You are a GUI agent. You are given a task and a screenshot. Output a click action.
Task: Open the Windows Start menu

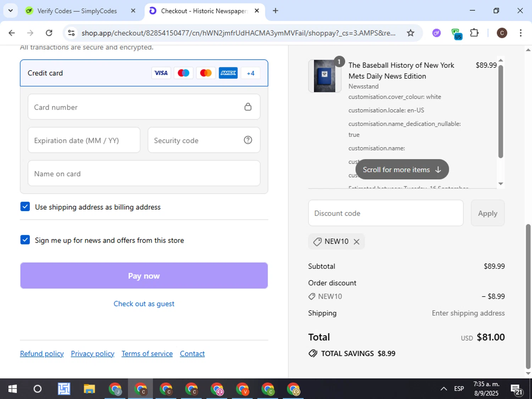(x=12, y=389)
